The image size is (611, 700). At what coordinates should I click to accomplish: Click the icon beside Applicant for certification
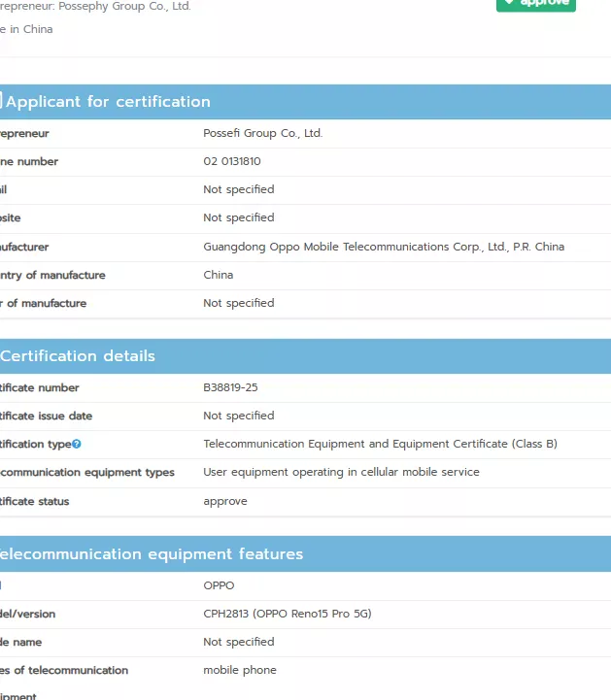[x=1, y=102]
